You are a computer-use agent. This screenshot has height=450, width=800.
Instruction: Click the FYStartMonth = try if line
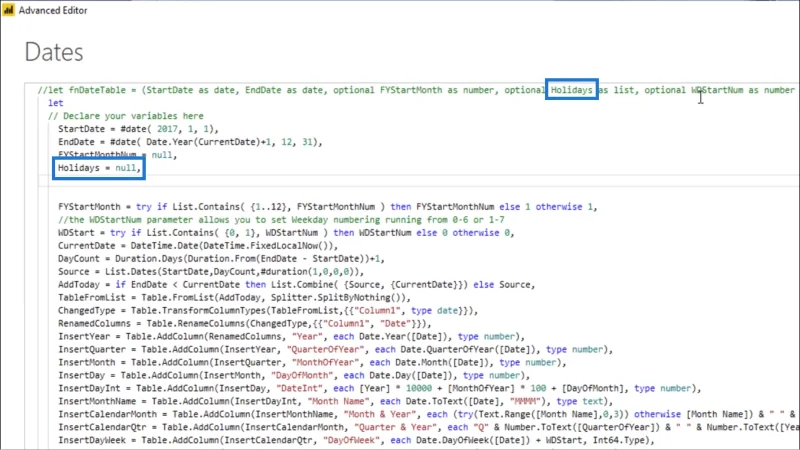[x=328, y=207]
